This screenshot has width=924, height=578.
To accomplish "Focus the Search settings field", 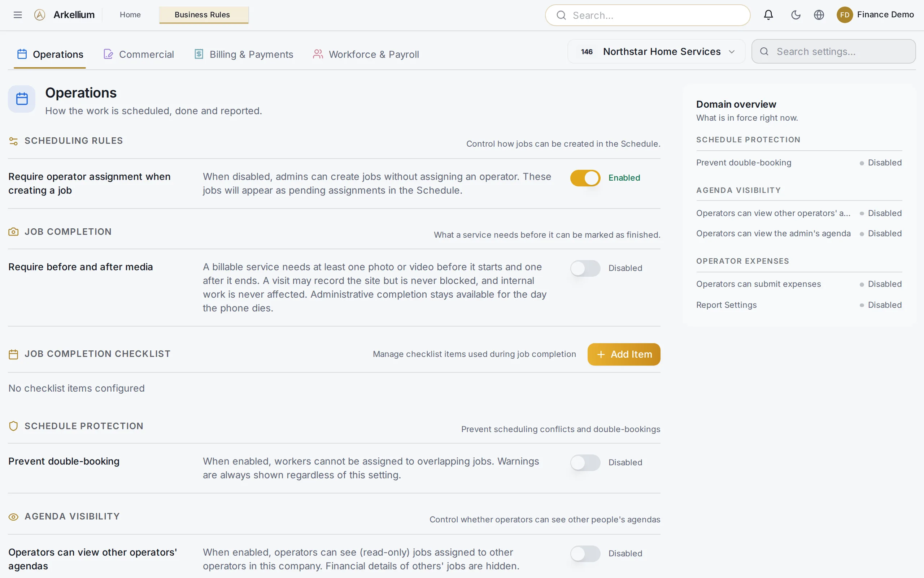I will (x=833, y=52).
